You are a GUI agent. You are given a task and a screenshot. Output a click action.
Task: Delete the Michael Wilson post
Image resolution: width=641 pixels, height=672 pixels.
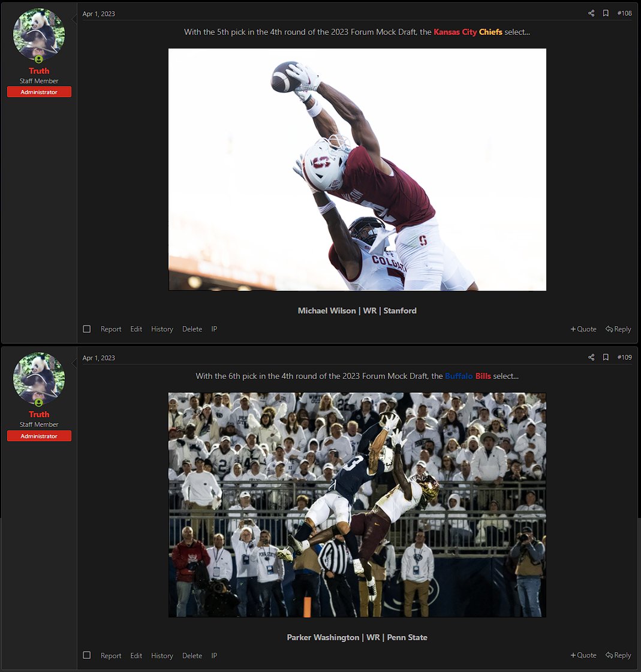[192, 329]
